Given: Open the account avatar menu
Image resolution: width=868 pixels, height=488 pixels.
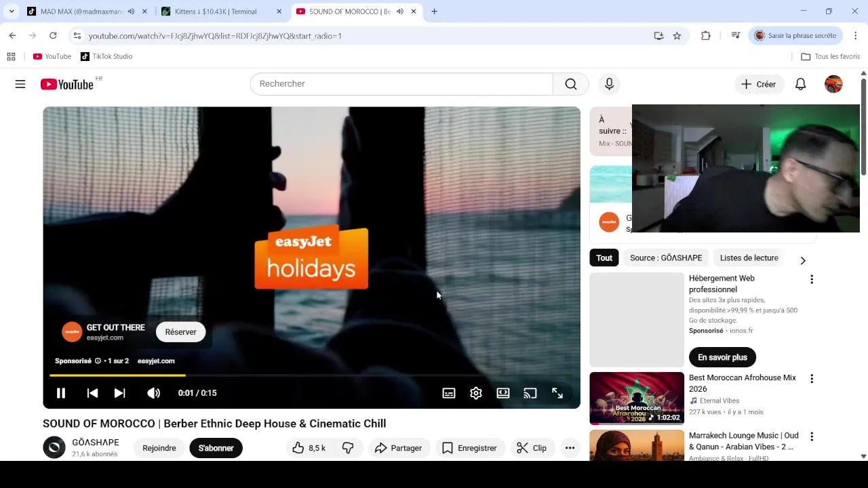Looking at the screenshot, I should 833,84.
